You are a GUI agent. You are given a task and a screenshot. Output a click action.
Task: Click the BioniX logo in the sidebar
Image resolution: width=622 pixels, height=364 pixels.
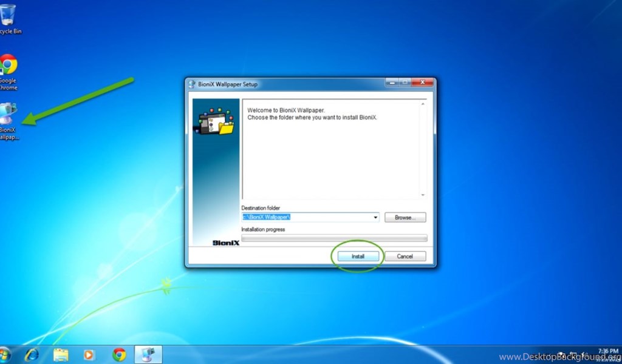tap(226, 243)
